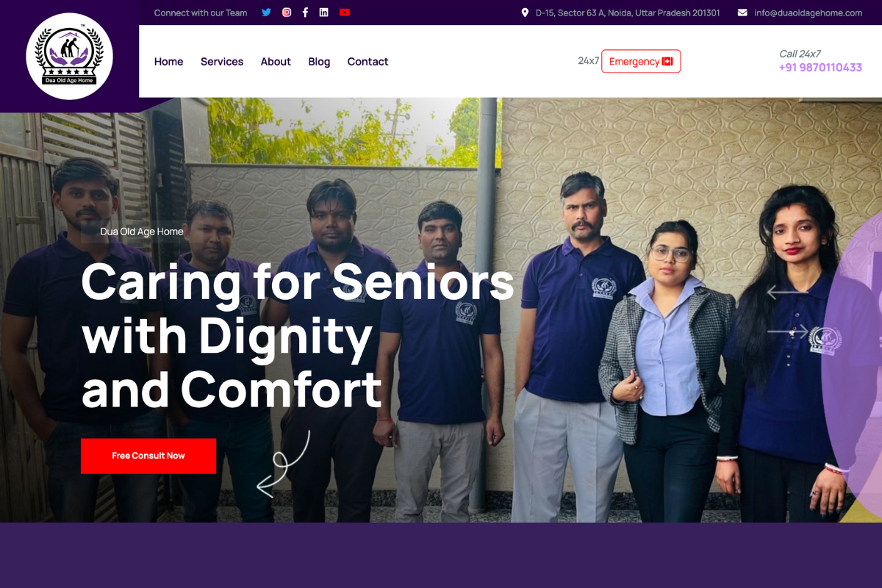
Task: Click the red Emergency button
Action: point(641,62)
